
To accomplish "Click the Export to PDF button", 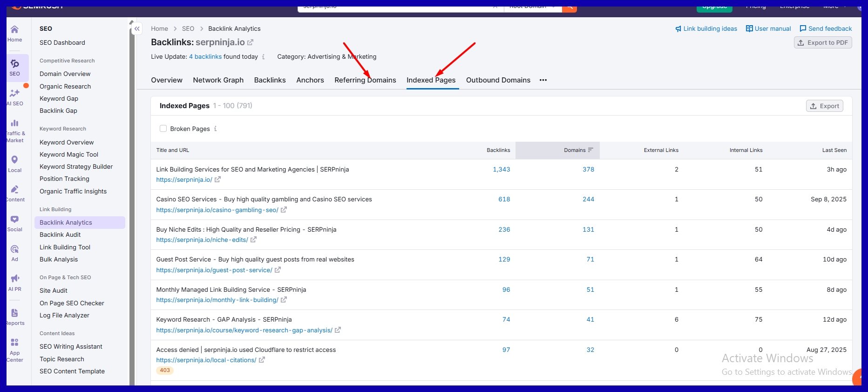I will pos(822,43).
